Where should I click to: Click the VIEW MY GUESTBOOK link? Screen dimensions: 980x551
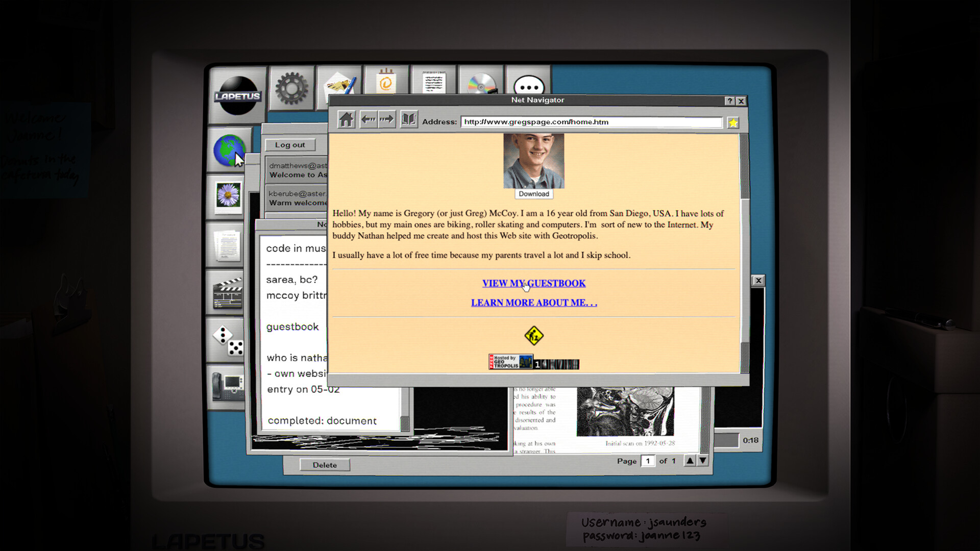pos(534,283)
